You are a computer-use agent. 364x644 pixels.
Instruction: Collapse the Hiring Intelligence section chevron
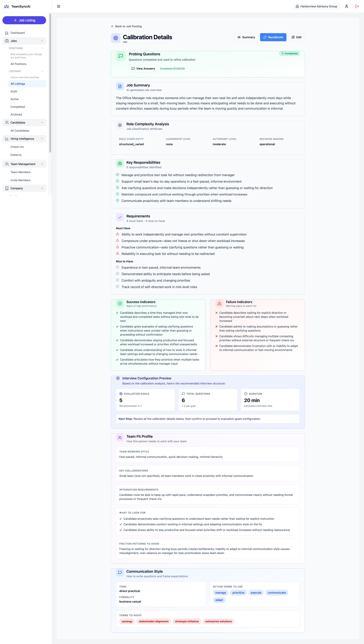pos(42,139)
